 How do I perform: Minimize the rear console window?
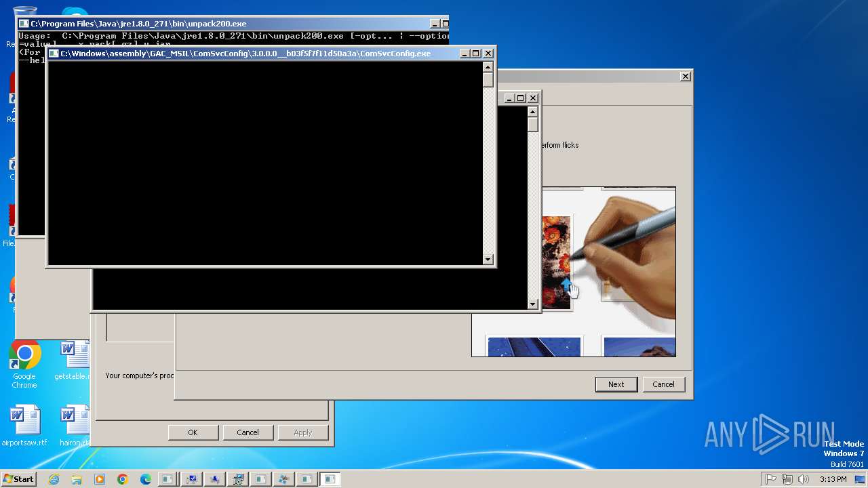pyautogui.click(x=509, y=98)
